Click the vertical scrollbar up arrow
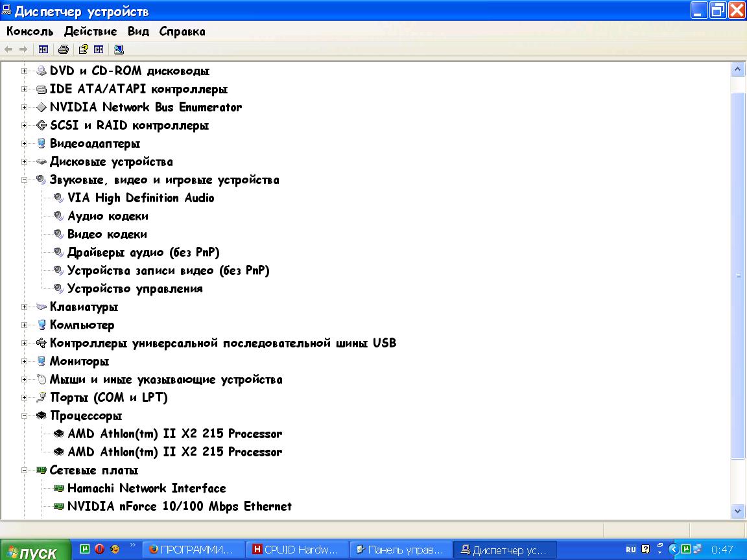Image resolution: width=747 pixels, height=560 pixels. [x=738, y=69]
